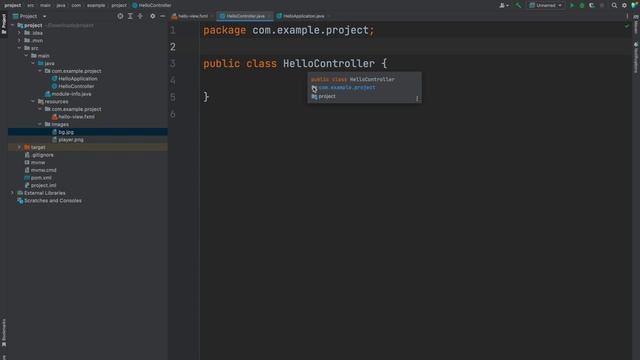Open Project panel options gear

pyautogui.click(x=152, y=16)
